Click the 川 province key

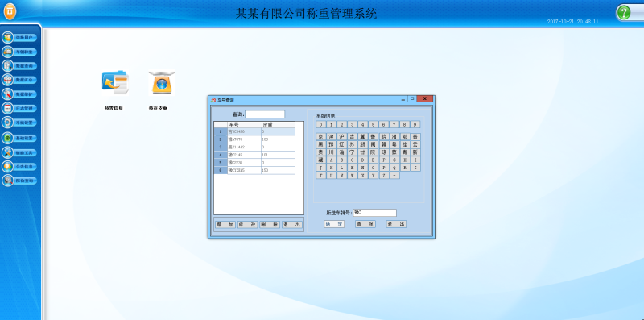click(x=332, y=152)
